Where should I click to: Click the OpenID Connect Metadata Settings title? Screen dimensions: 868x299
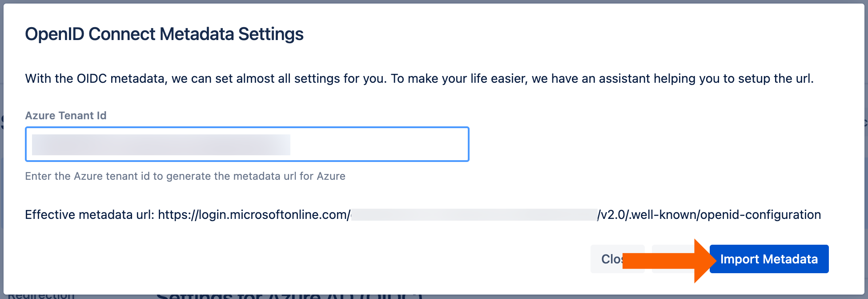click(164, 34)
